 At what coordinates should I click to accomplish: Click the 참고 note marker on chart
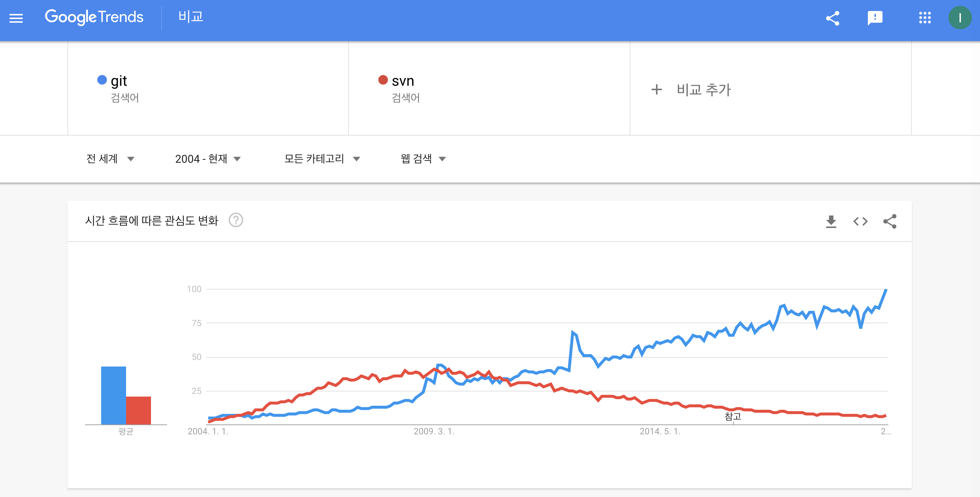(x=733, y=416)
